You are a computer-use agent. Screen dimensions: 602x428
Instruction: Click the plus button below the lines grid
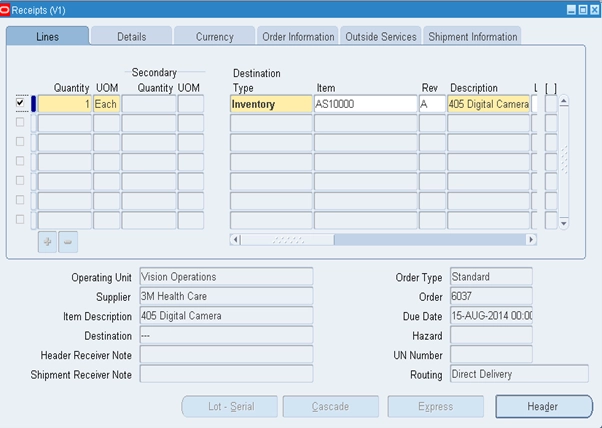pyautogui.click(x=47, y=242)
